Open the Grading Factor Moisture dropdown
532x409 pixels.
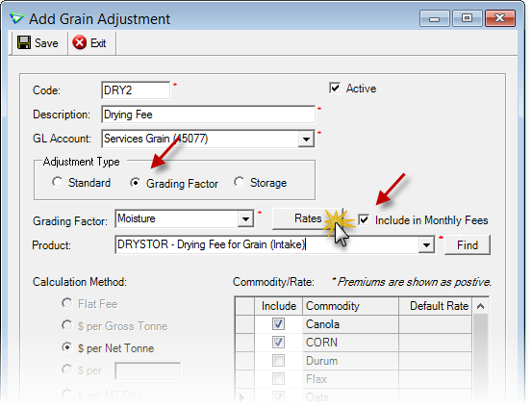(245, 218)
